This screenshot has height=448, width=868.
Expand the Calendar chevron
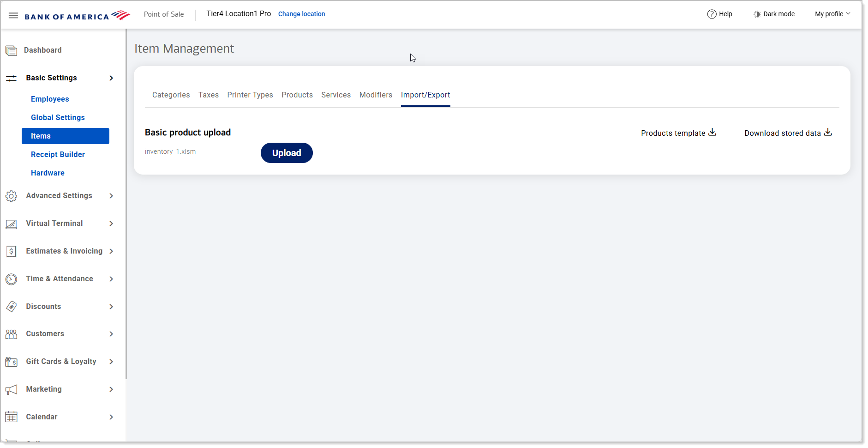pos(111,417)
